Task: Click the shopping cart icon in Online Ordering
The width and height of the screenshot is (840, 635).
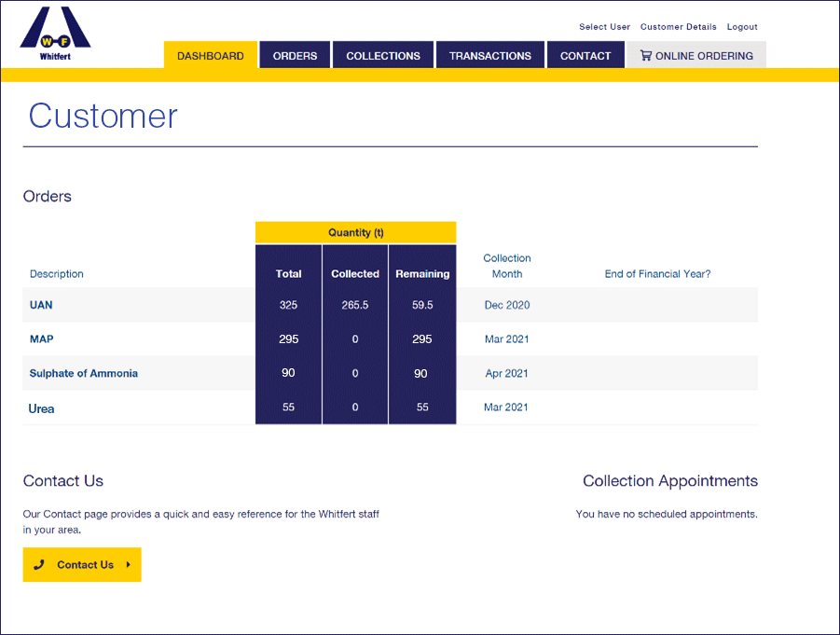Action: click(x=646, y=55)
